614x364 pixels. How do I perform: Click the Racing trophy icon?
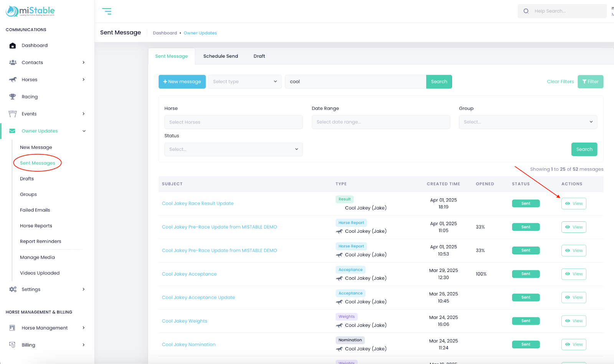point(13,97)
